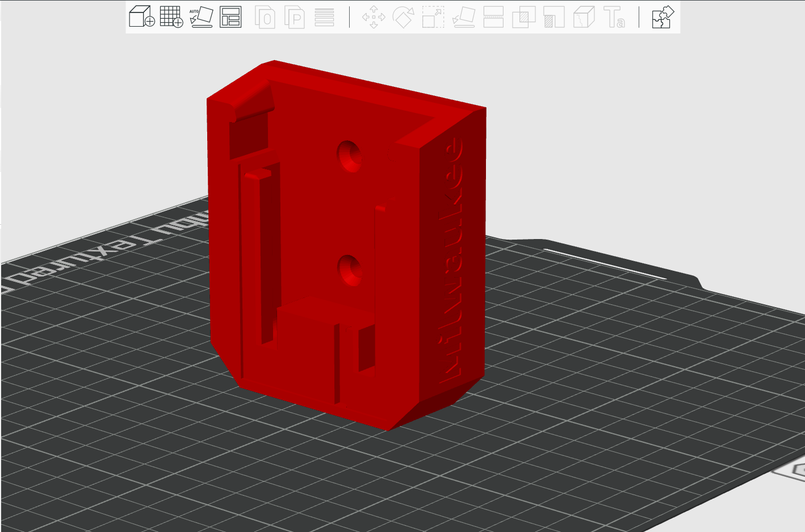805x532 pixels.
Task: Open the Cut tool
Action: 493,17
